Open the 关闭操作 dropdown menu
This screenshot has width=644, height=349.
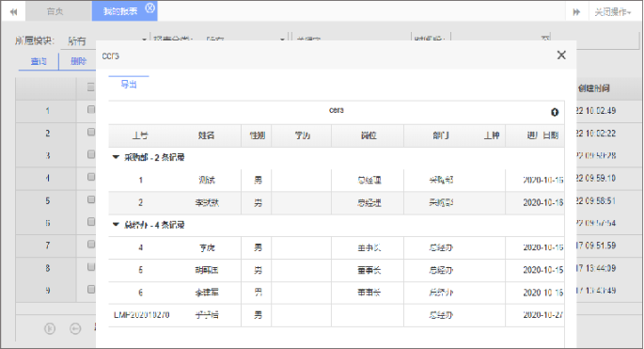coord(613,12)
